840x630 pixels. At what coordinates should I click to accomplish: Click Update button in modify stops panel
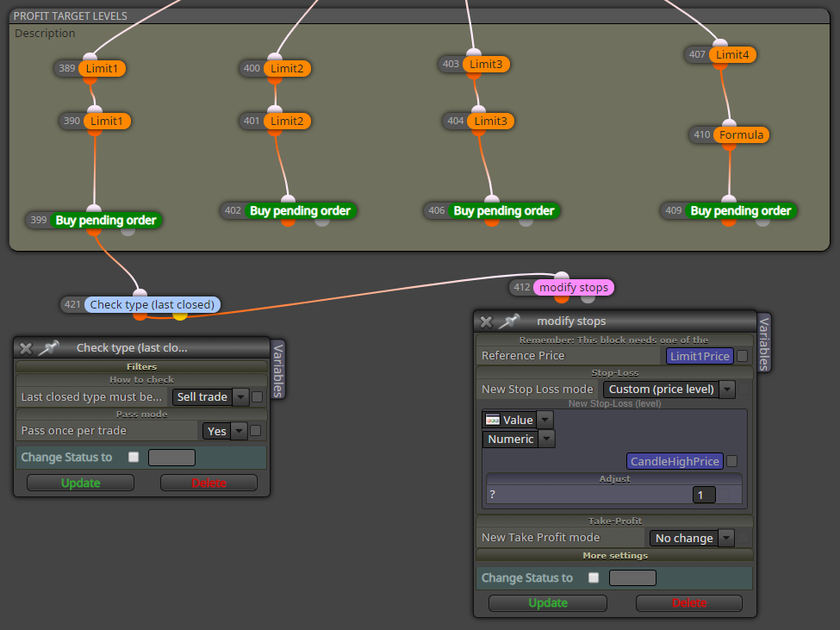[547, 603]
